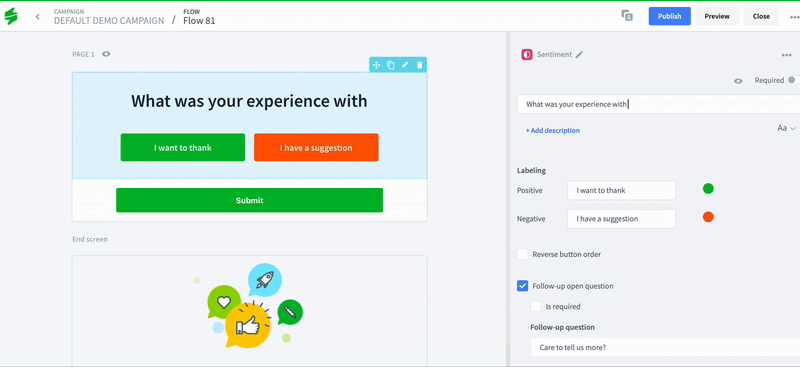
Task: Click the Negative label input field
Action: (x=621, y=219)
